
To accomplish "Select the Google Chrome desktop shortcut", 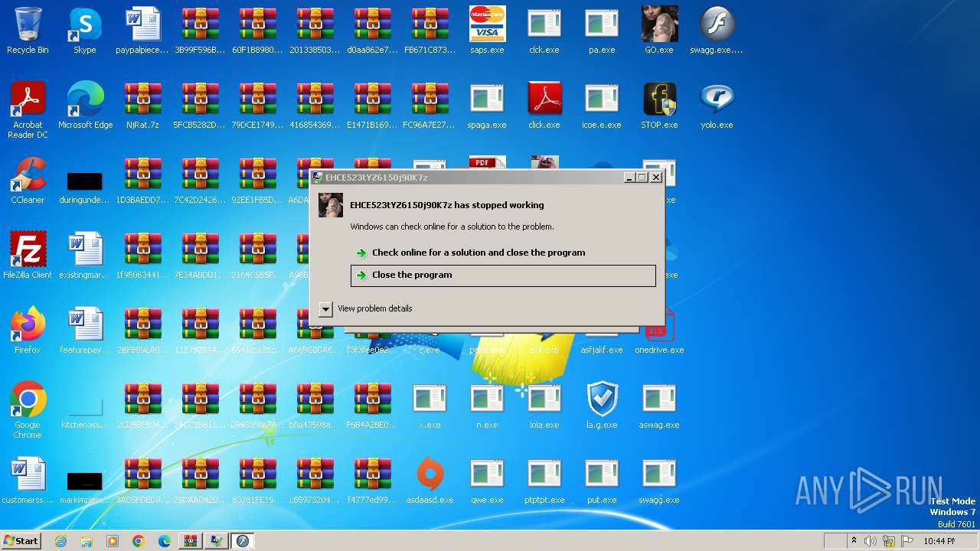I will pyautogui.click(x=28, y=409).
